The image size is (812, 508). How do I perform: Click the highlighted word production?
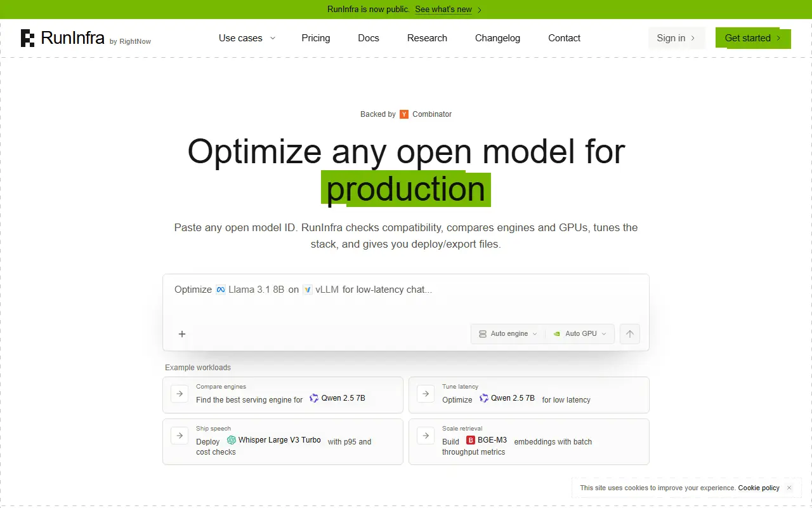(406, 189)
